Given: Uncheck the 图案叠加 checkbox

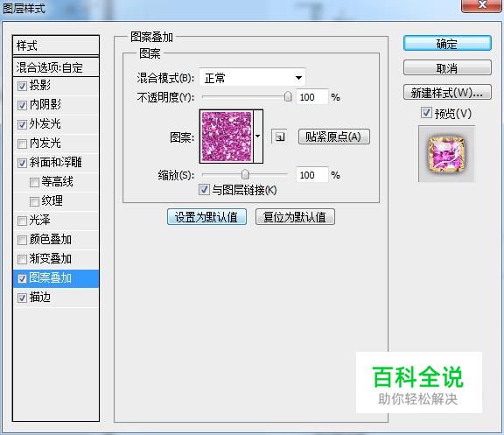Looking at the screenshot, I should point(22,278).
